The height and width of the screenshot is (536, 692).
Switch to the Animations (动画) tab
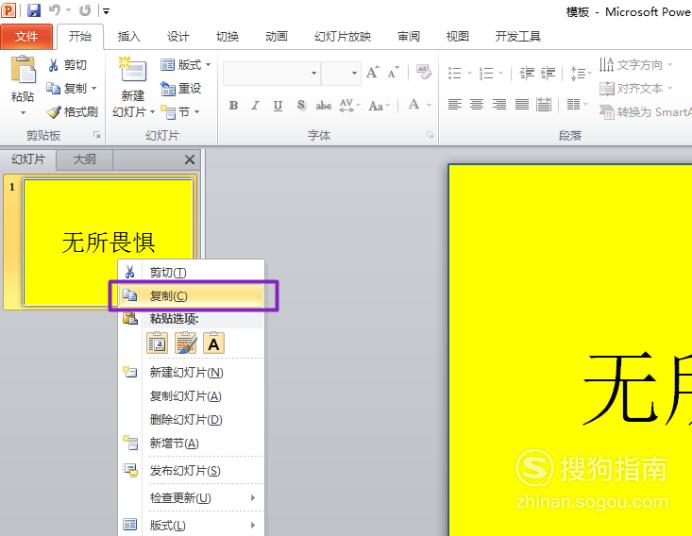coord(277,37)
